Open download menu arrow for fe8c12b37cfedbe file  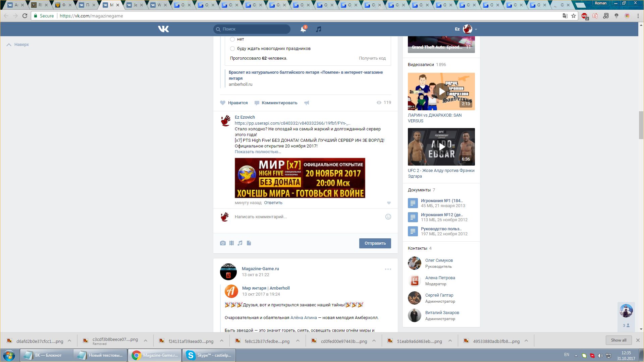pos(298,341)
